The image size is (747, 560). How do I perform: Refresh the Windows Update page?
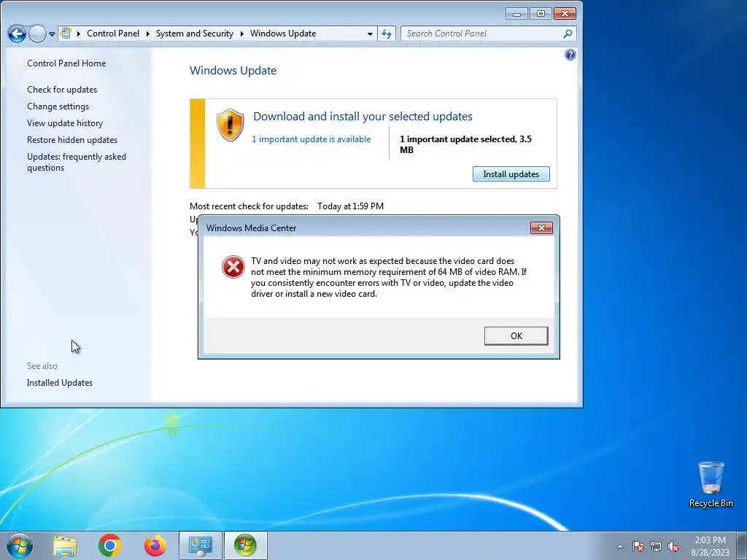[x=387, y=34]
